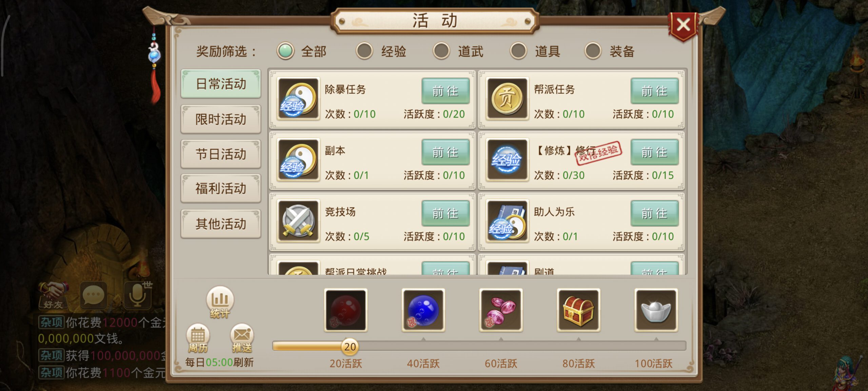The image size is (868, 391).
Task: Switch to the 福利活动 tab
Action: [221, 188]
